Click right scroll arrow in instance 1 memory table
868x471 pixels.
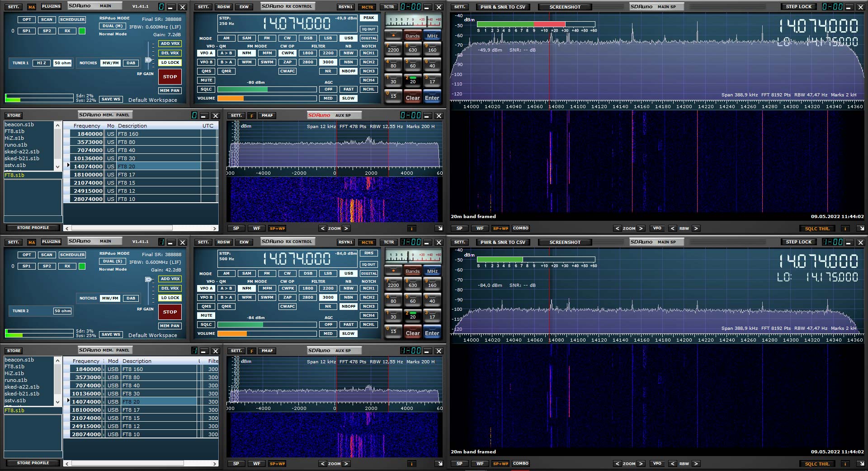click(215, 464)
